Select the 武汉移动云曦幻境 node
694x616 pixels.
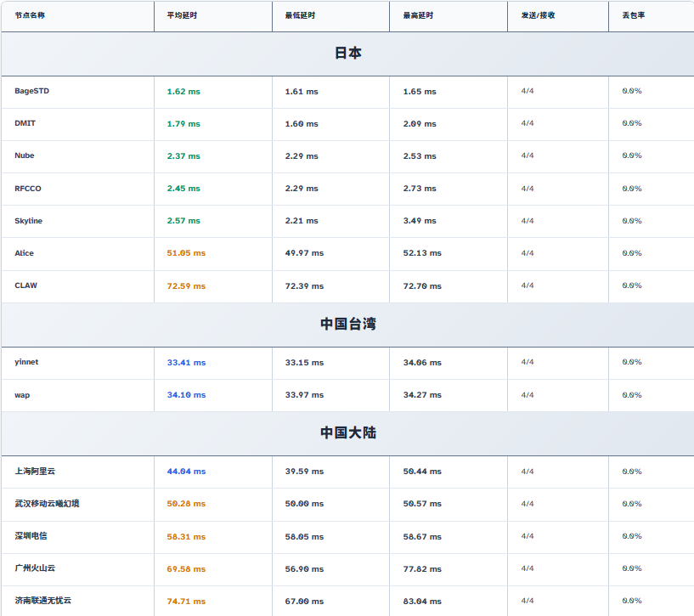(47, 503)
